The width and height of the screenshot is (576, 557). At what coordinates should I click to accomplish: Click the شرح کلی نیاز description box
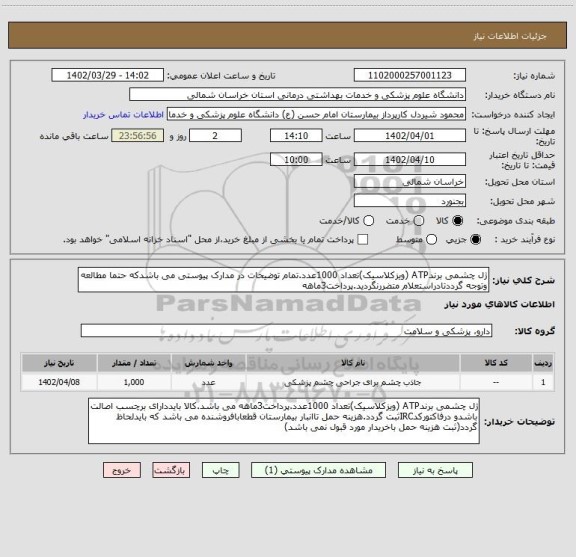click(x=284, y=280)
